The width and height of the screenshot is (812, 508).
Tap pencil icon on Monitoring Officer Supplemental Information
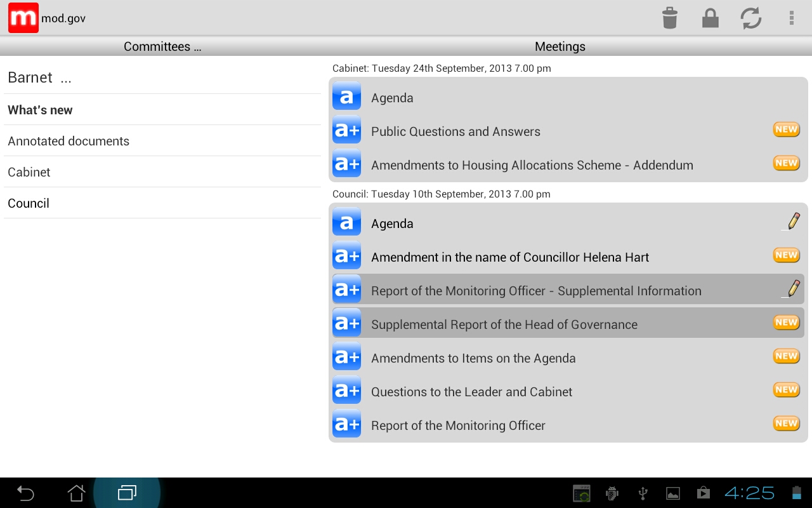(x=792, y=288)
